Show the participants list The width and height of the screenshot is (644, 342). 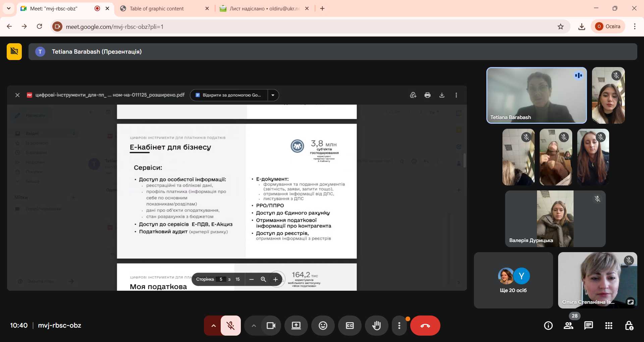[x=568, y=326]
